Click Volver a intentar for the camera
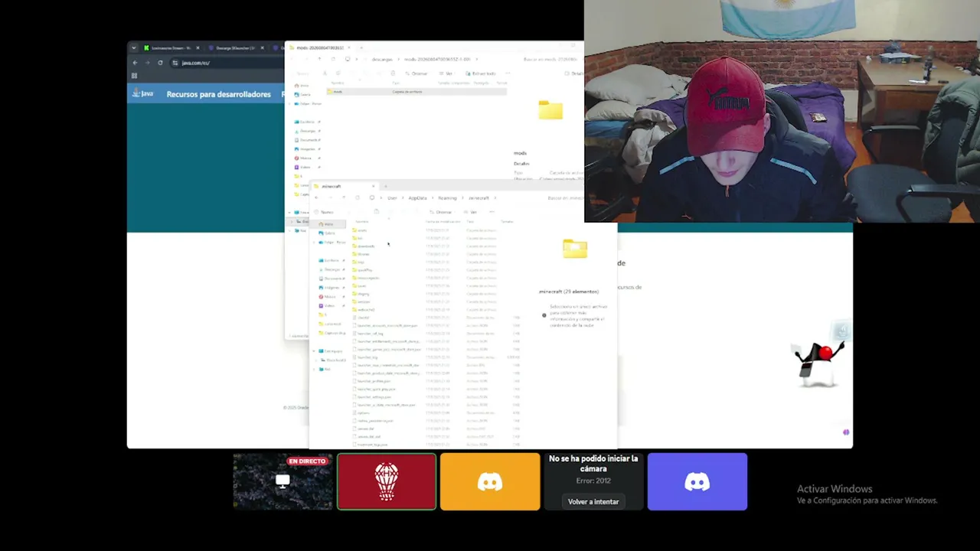The image size is (980, 551). click(x=593, y=501)
